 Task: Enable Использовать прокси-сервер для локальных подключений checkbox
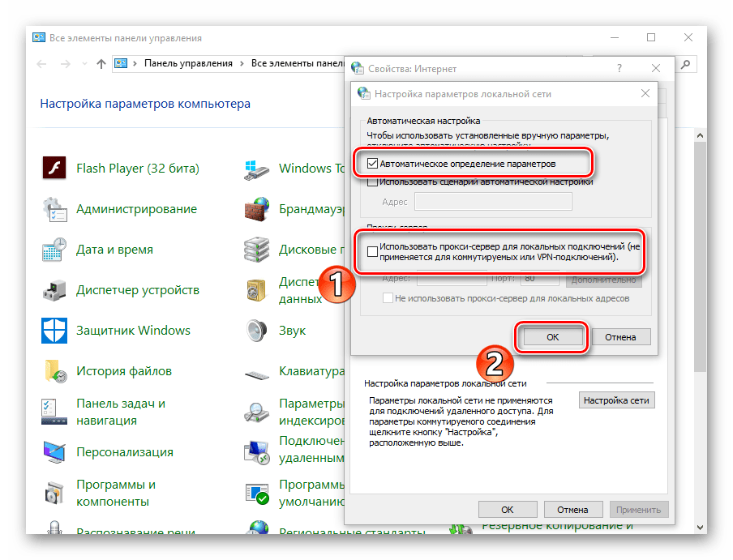[372, 252]
